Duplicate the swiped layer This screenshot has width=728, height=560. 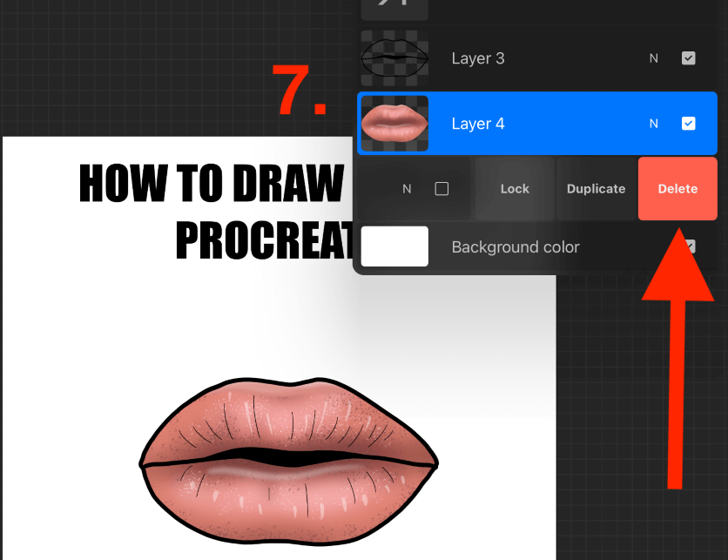[x=597, y=188]
